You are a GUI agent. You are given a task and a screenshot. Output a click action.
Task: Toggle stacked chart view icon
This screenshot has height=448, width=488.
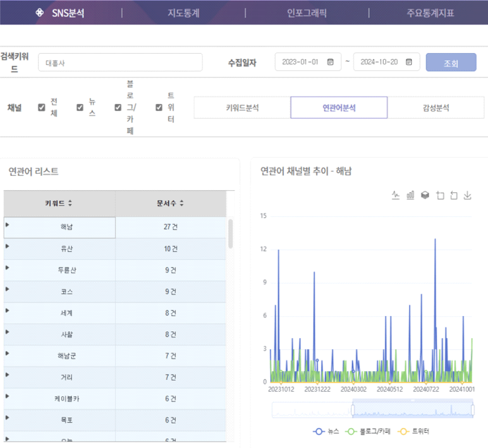[425, 195]
